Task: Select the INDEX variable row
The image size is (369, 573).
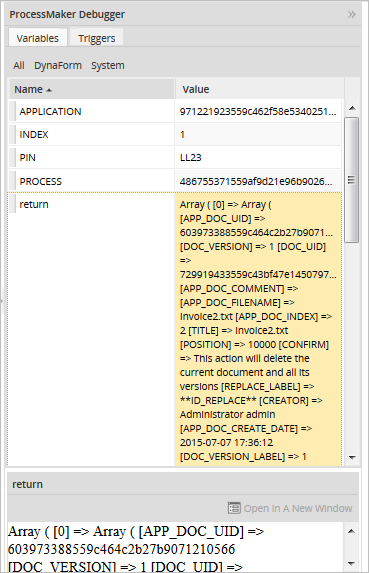Action: [x=175, y=134]
